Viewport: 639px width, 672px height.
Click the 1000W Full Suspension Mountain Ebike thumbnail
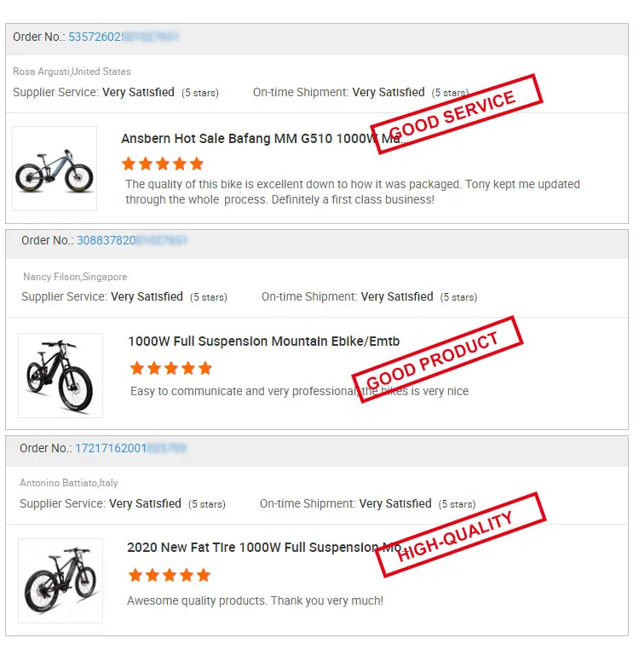pos(60,375)
